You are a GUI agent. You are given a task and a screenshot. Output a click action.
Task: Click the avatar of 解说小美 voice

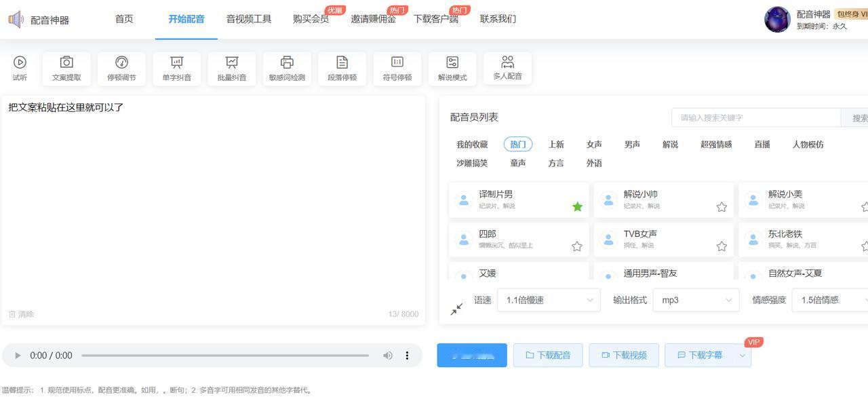(x=753, y=200)
